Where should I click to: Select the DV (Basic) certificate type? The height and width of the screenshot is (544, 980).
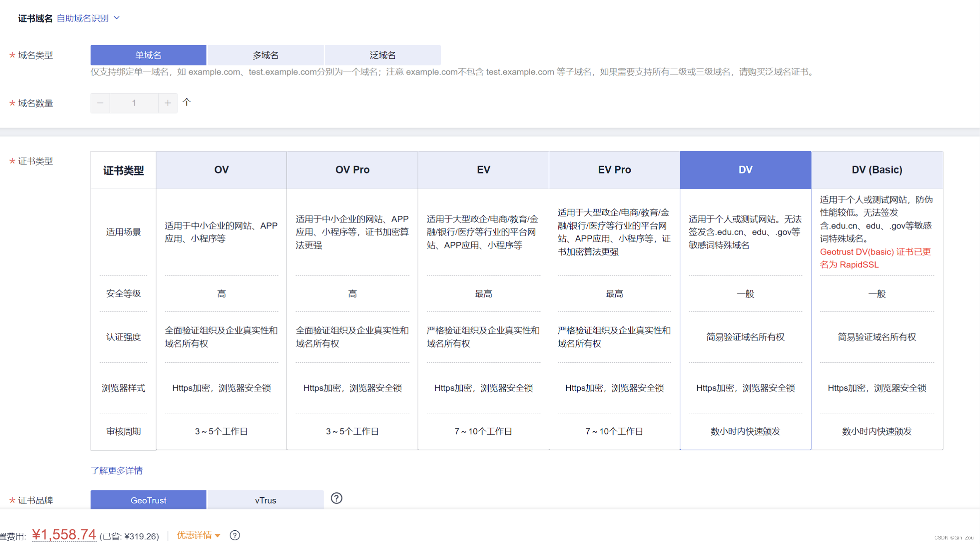pyautogui.click(x=877, y=170)
